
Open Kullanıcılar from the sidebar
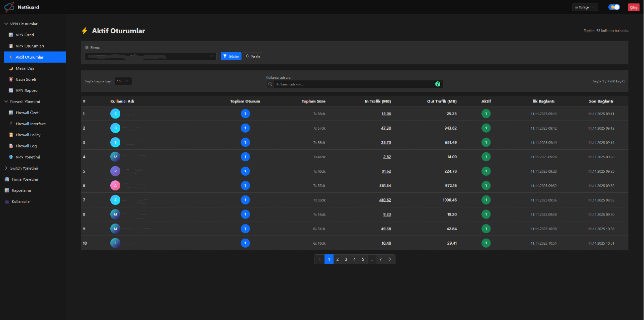21,202
